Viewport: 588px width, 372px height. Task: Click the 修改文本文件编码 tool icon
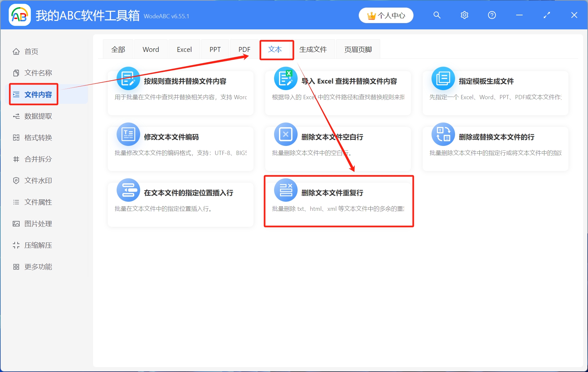pos(128,134)
